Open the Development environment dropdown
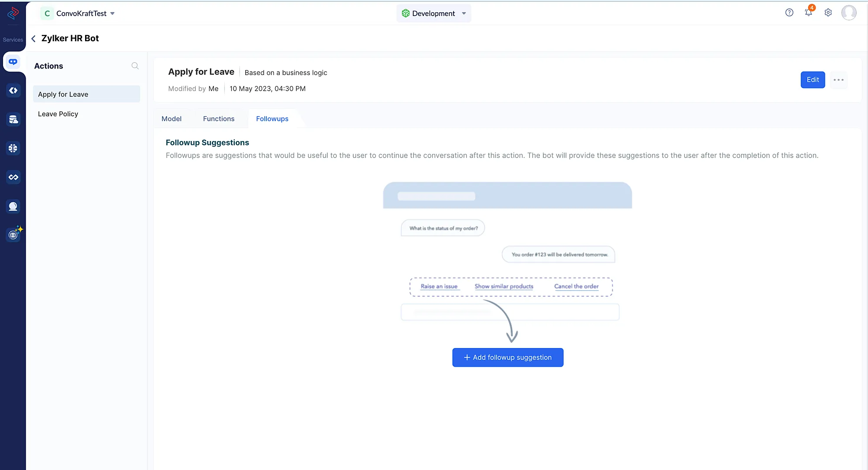The height and width of the screenshot is (470, 868). [x=434, y=13]
